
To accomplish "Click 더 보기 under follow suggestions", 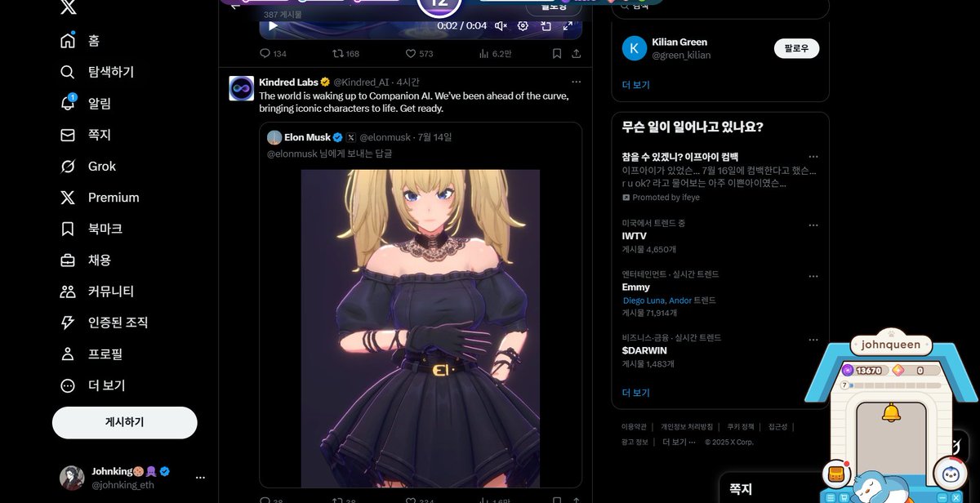I will point(635,85).
